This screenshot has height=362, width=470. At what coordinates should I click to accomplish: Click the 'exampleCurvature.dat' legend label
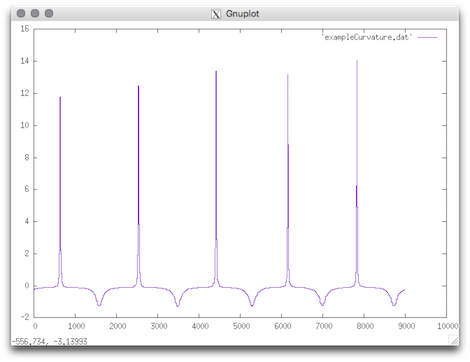(367, 37)
